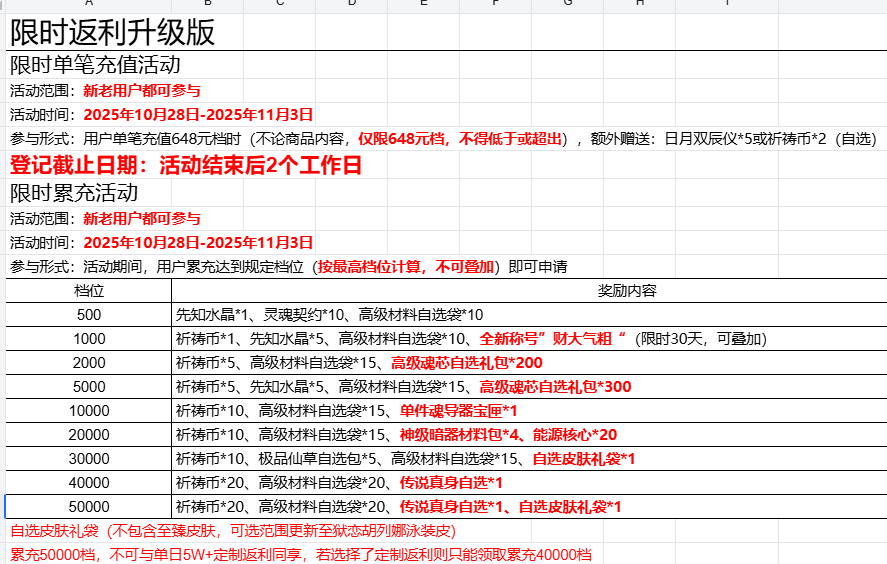This screenshot has height=564, width=887.
Task: Select the 40000 tier cell
Action: click(89, 483)
